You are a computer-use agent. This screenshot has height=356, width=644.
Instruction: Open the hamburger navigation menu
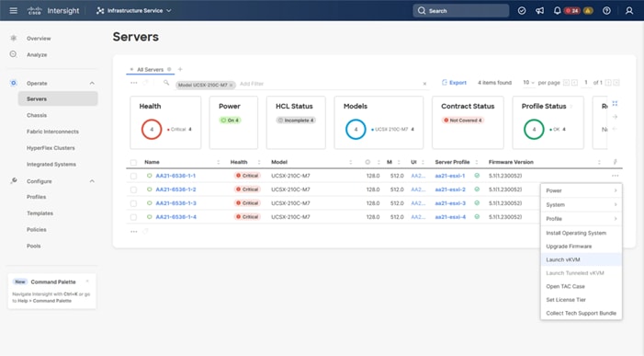pos(14,10)
